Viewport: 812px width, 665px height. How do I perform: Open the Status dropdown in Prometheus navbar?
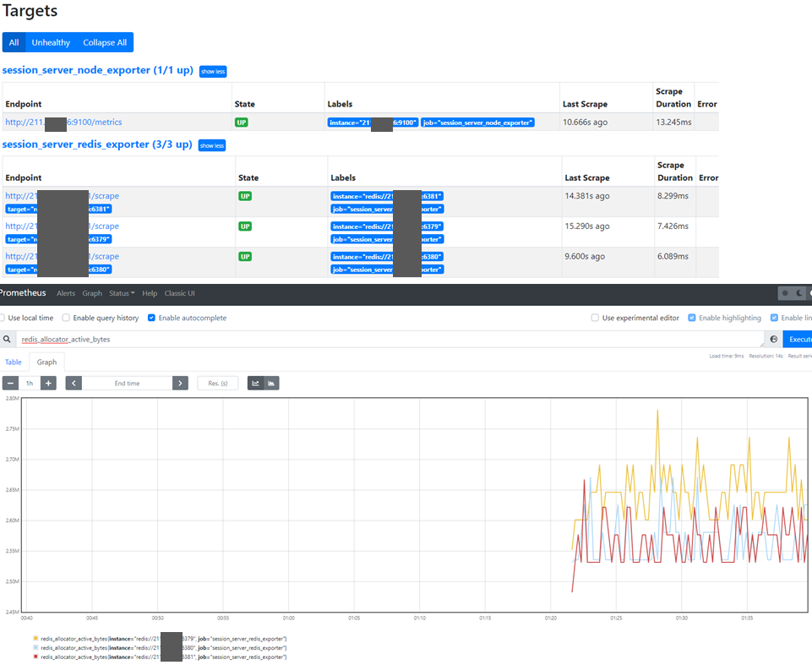(122, 293)
